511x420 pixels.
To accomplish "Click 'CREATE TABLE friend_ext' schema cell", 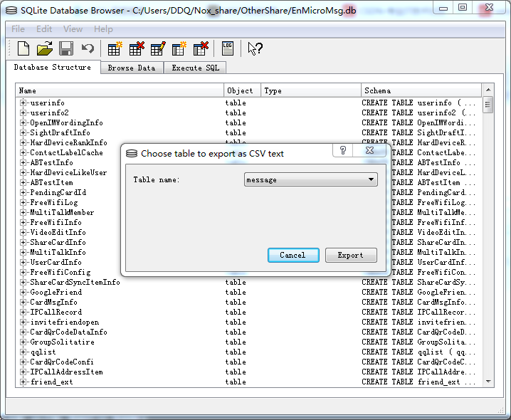I will pyautogui.click(x=418, y=382).
